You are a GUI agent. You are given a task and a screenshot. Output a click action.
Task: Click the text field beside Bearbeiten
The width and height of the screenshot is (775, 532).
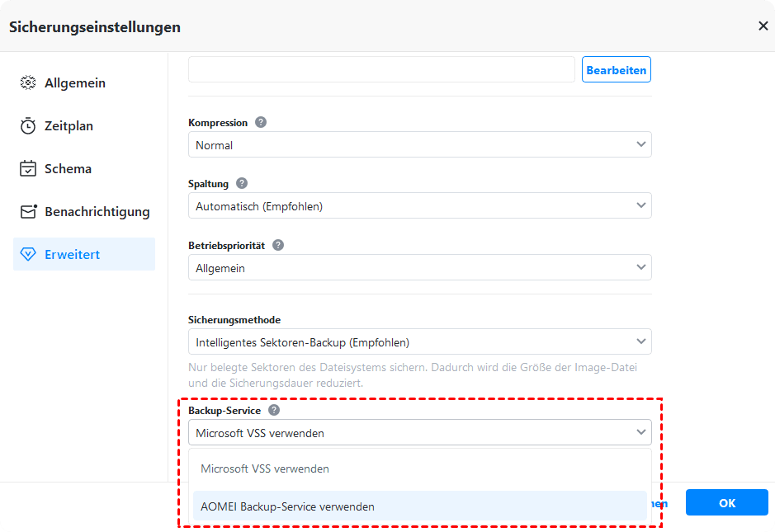pos(381,70)
